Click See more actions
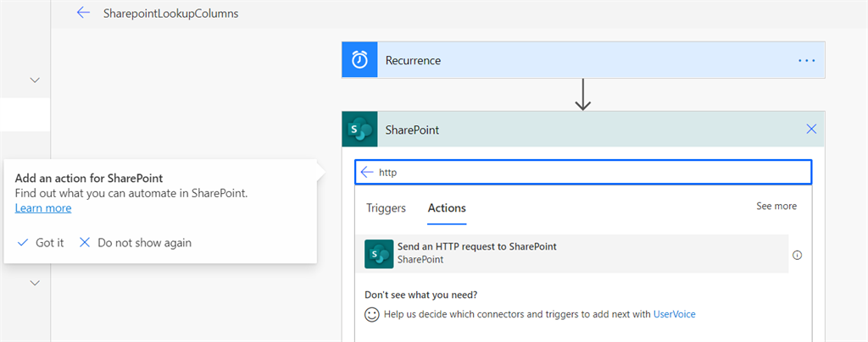This screenshot has height=342, width=868. (776, 206)
